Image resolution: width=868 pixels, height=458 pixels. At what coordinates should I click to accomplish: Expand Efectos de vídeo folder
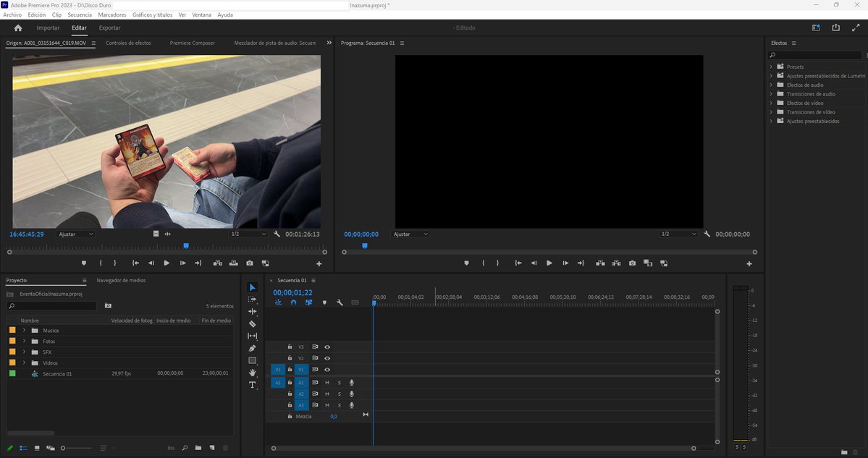[x=771, y=103]
